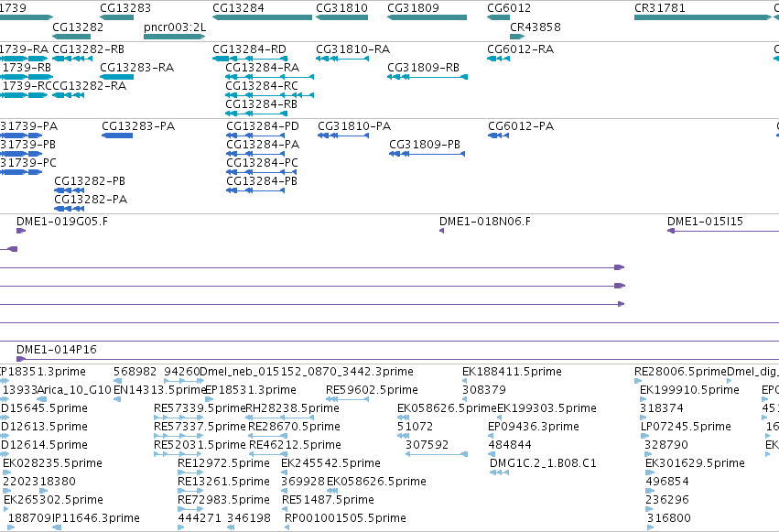Select EST EK199303.5prime
The image size is (779, 532).
pyautogui.click(x=546, y=408)
